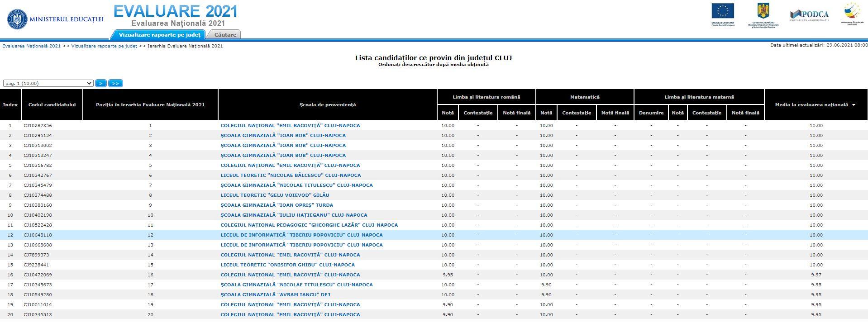Open Școala Gimnazială "Ioan Opriș" Turda link

click(277, 205)
